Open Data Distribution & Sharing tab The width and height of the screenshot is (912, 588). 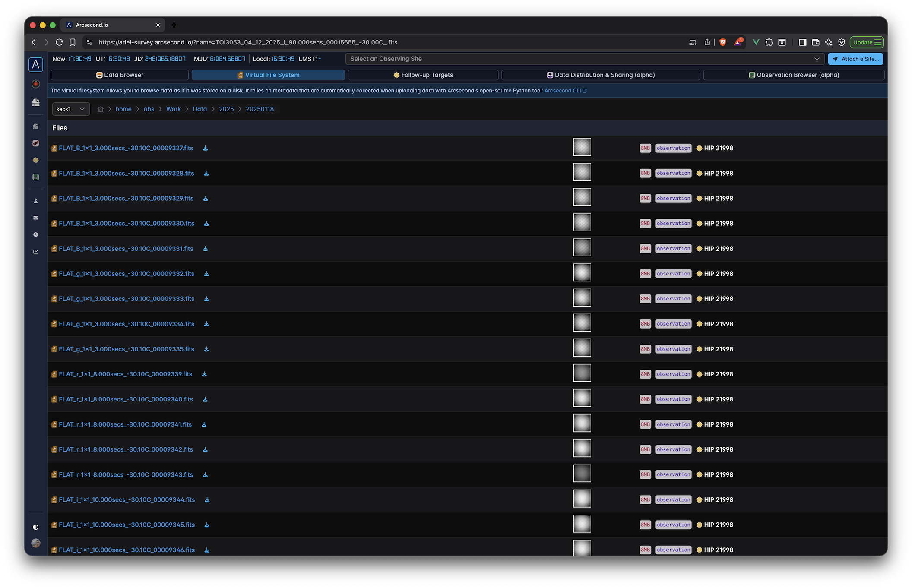[601, 75]
